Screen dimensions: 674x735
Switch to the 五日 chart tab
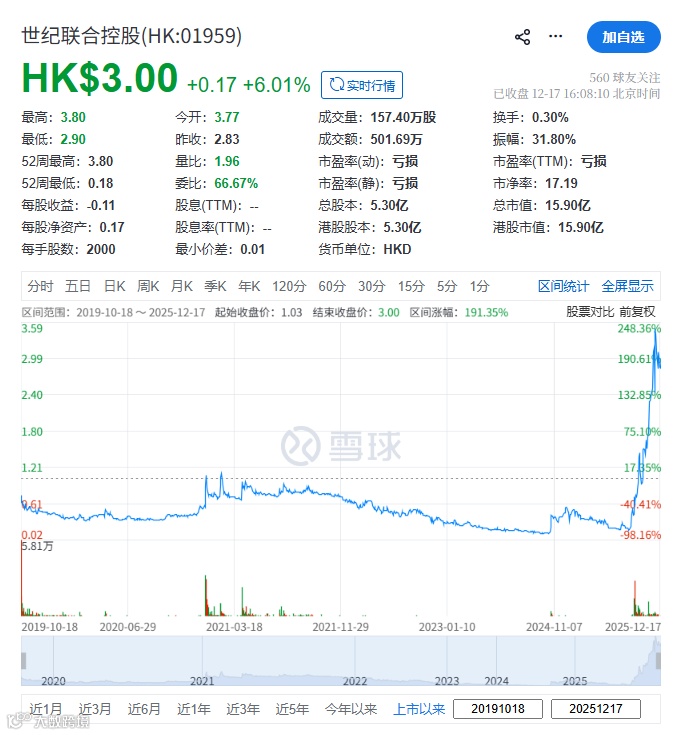(78, 286)
